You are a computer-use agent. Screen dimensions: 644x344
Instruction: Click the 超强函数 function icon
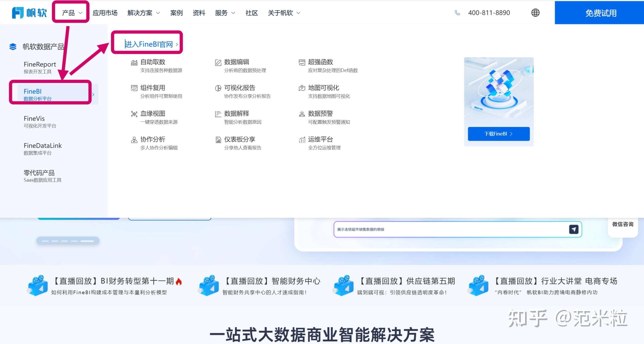coord(302,62)
